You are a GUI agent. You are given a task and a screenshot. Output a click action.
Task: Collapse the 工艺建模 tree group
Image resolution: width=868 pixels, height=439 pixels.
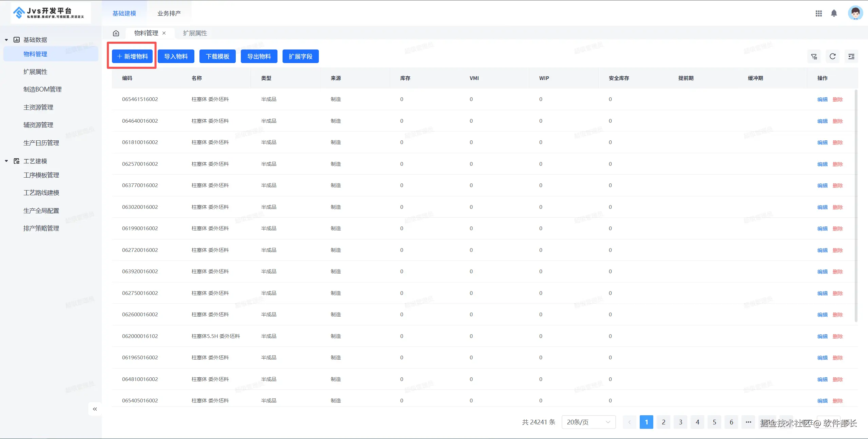6,161
